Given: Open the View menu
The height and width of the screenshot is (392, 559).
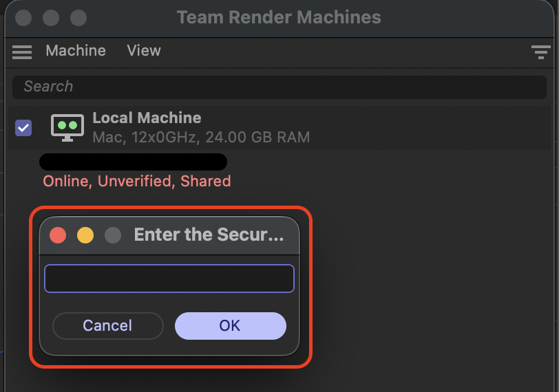Looking at the screenshot, I should point(144,51).
